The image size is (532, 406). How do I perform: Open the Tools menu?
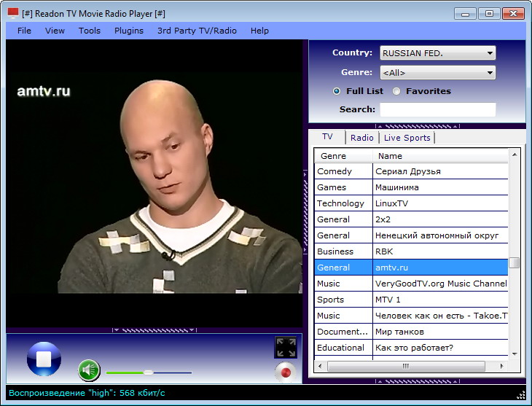click(90, 31)
